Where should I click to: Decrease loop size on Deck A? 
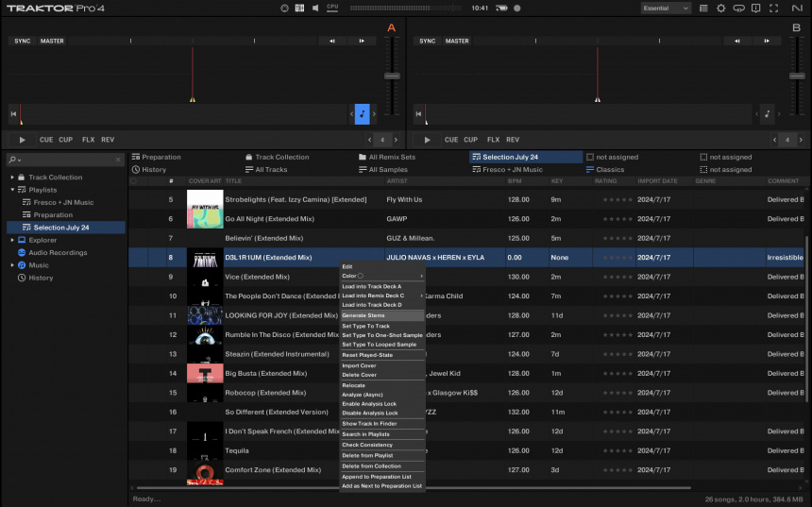[x=369, y=140]
